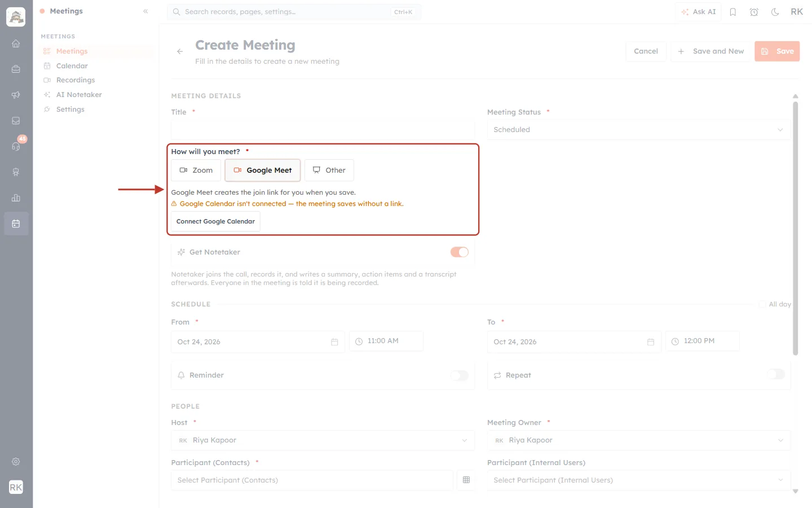Click Save and New

click(710, 51)
